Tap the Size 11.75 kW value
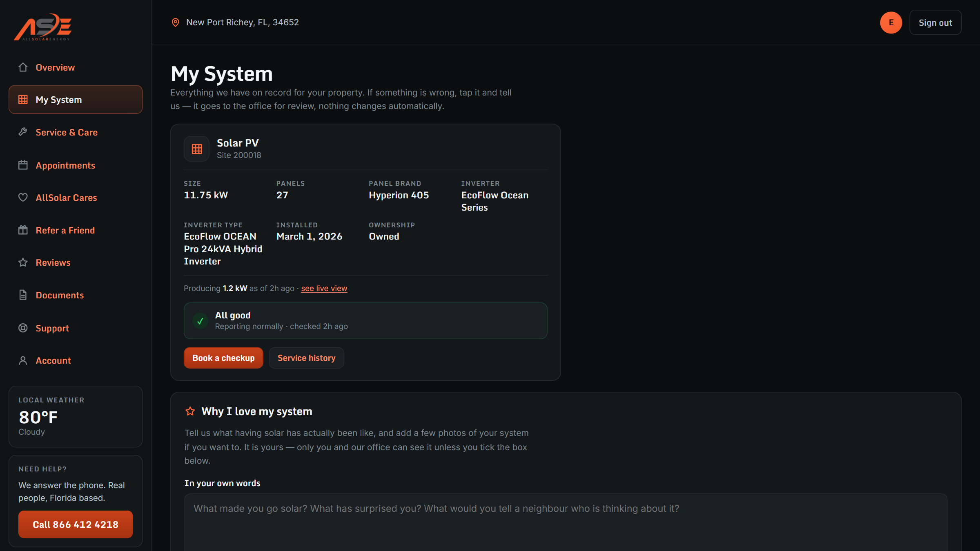The image size is (980, 551). (206, 195)
